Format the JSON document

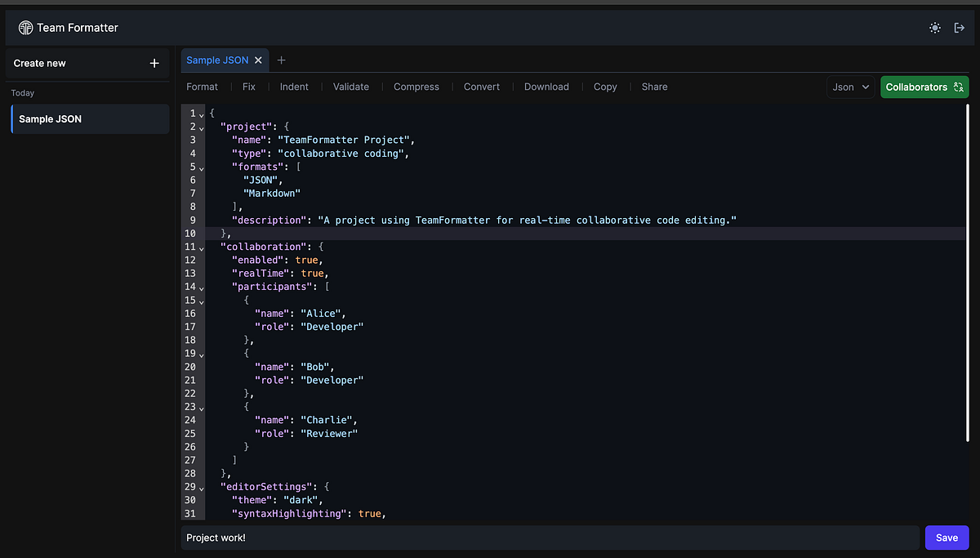click(202, 87)
